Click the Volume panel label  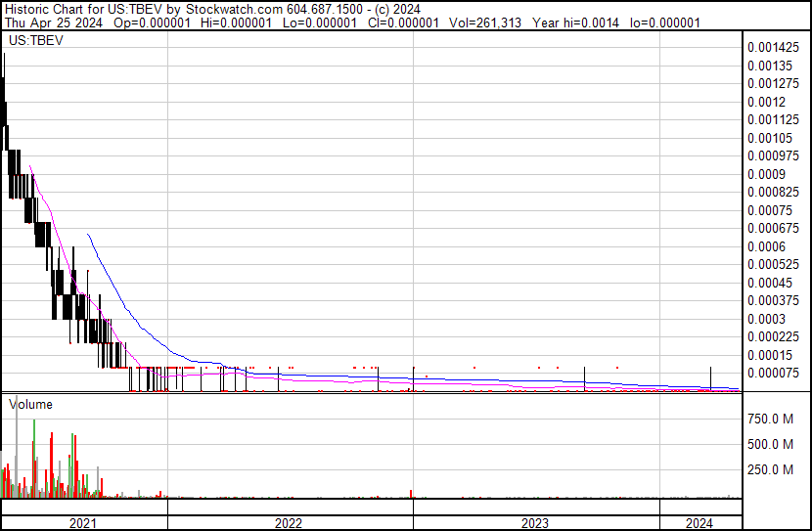coord(30,404)
